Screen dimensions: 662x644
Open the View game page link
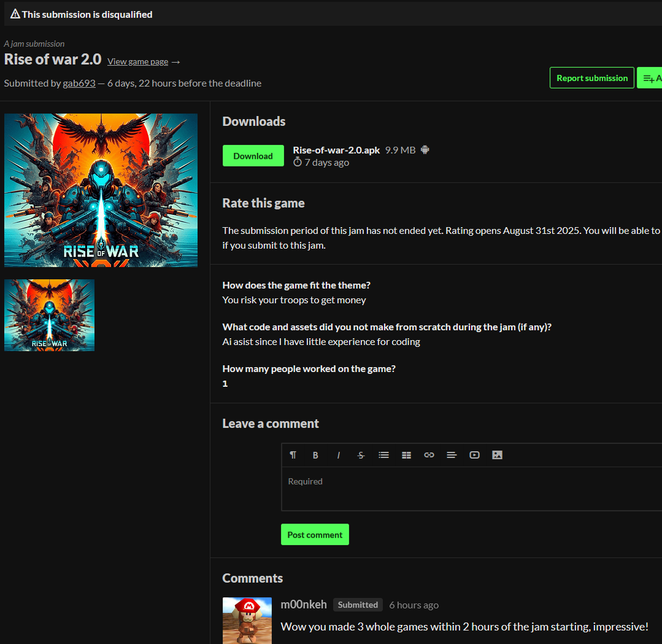tap(137, 61)
